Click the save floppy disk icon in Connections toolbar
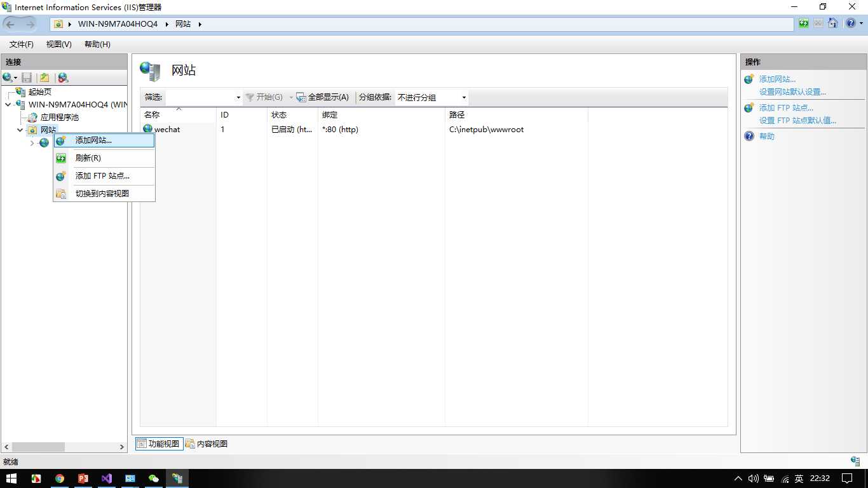868x488 pixels. [27, 78]
